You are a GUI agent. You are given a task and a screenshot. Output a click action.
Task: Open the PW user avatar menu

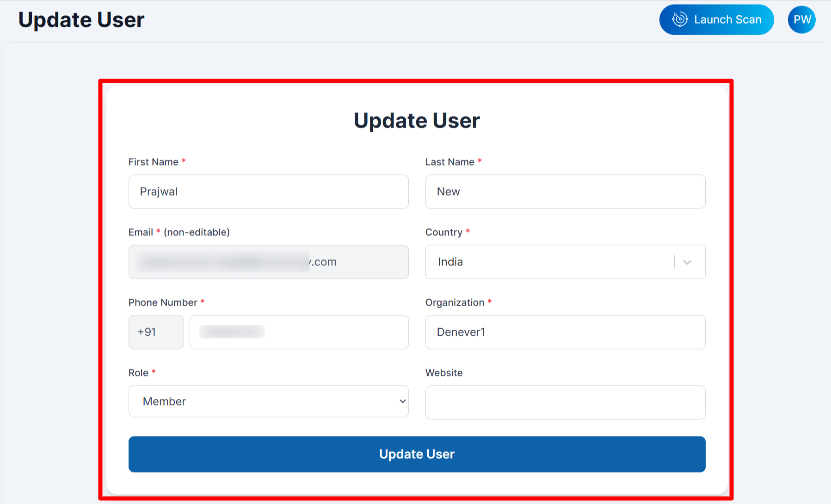point(802,19)
